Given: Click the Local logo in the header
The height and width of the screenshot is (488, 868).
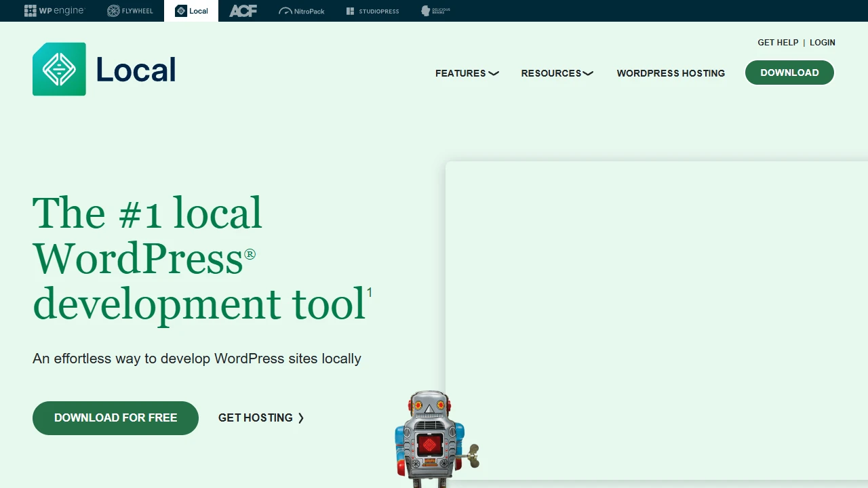Looking at the screenshot, I should click(103, 68).
